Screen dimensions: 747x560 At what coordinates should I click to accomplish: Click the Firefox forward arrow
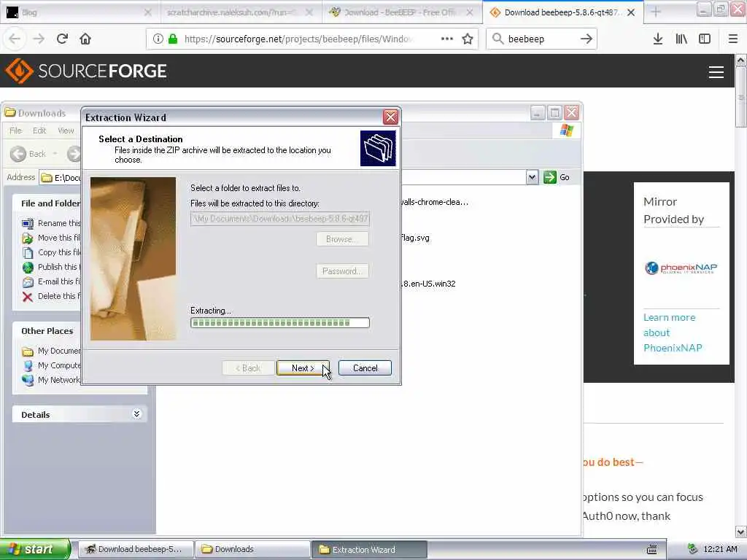39,39
